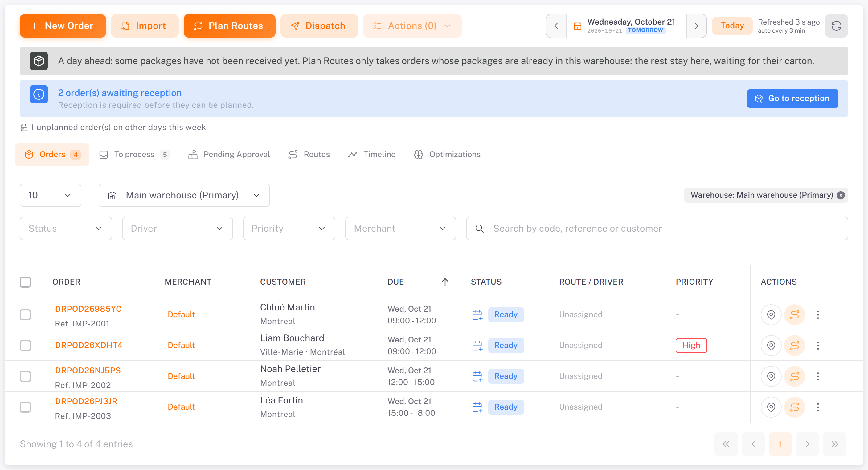The width and height of the screenshot is (868, 470).
Task: Check the DRPOD26NJ5PS order row
Action: [25, 376]
